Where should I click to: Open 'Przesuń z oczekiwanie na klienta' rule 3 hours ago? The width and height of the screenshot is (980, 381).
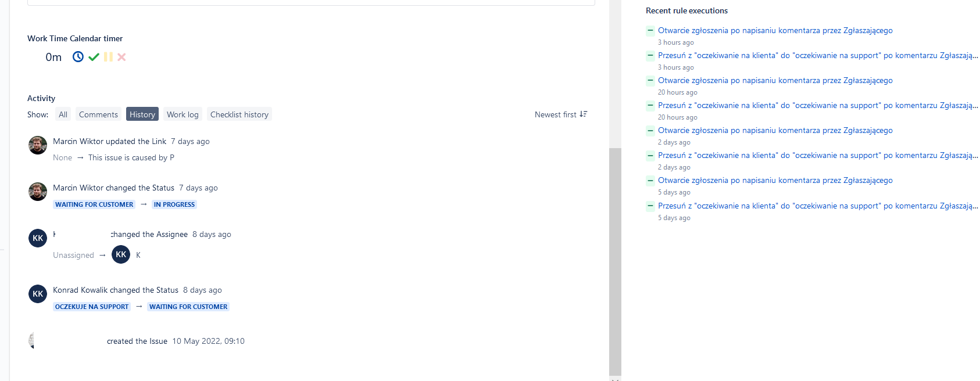[818, 55]
